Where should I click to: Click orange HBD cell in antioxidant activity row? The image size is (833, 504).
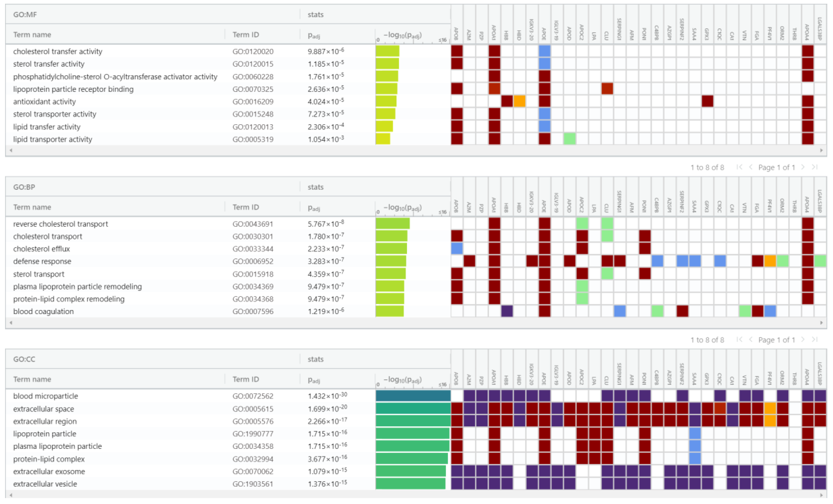(519, 102)
